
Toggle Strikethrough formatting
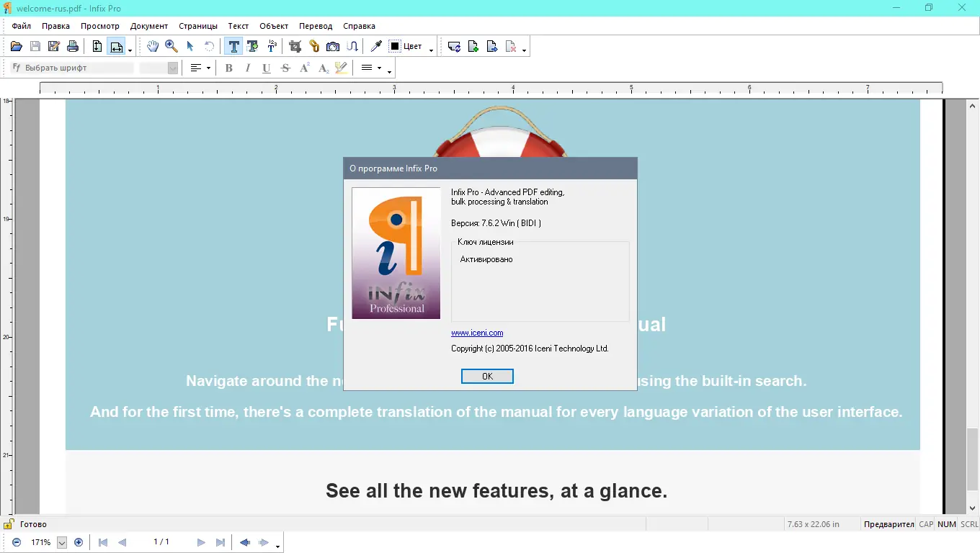(285, 68)
